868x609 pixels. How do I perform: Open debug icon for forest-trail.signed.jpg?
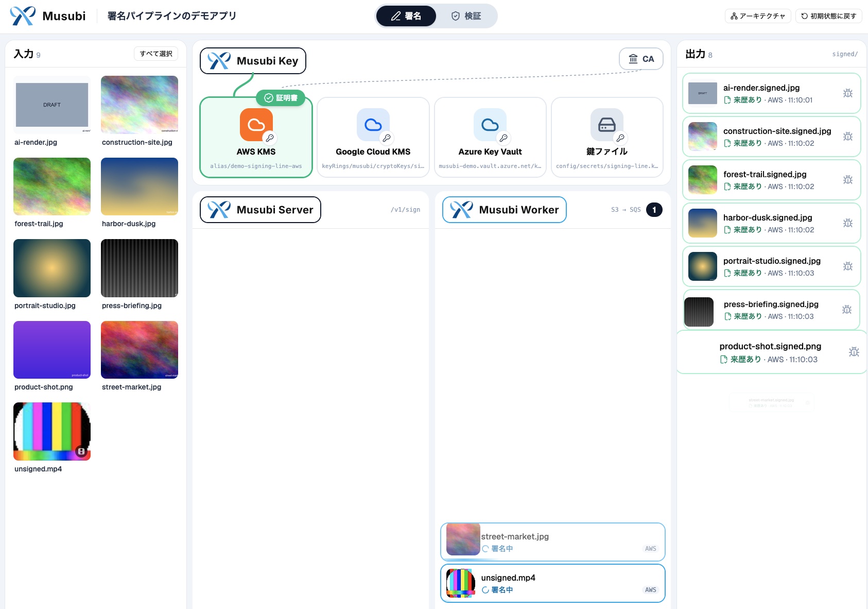pyautogui.click(x=848, y=180)
